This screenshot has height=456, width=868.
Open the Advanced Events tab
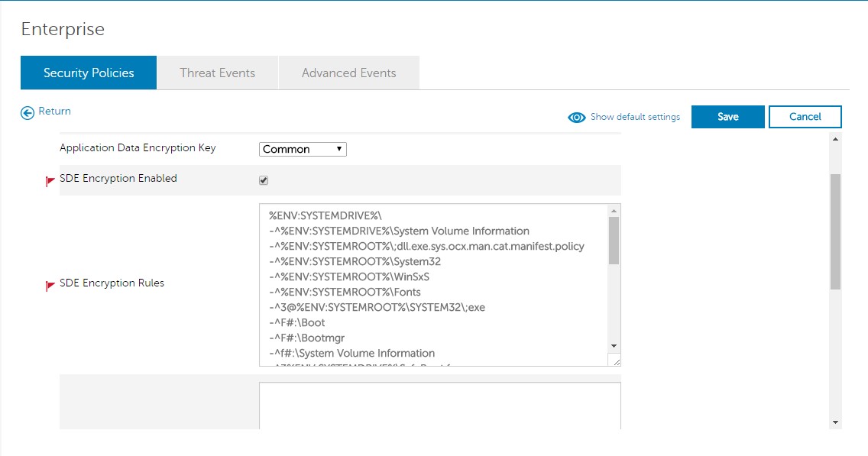348,73
